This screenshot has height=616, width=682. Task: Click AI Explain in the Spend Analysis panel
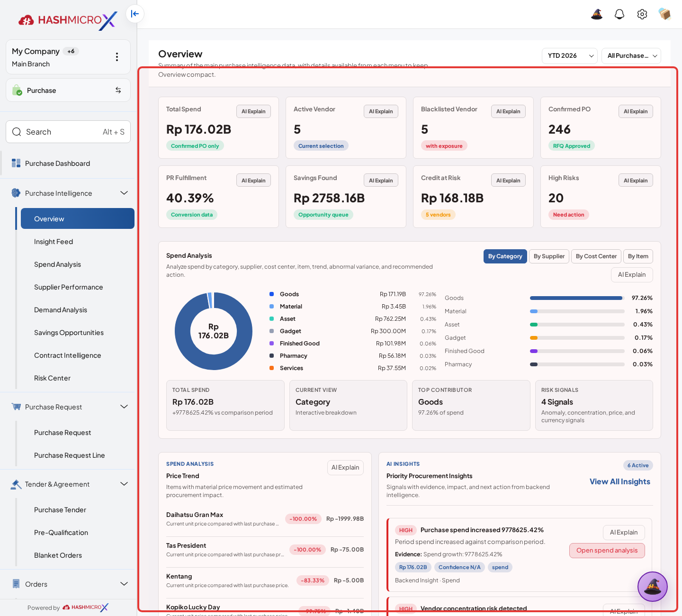coord(632,275)
